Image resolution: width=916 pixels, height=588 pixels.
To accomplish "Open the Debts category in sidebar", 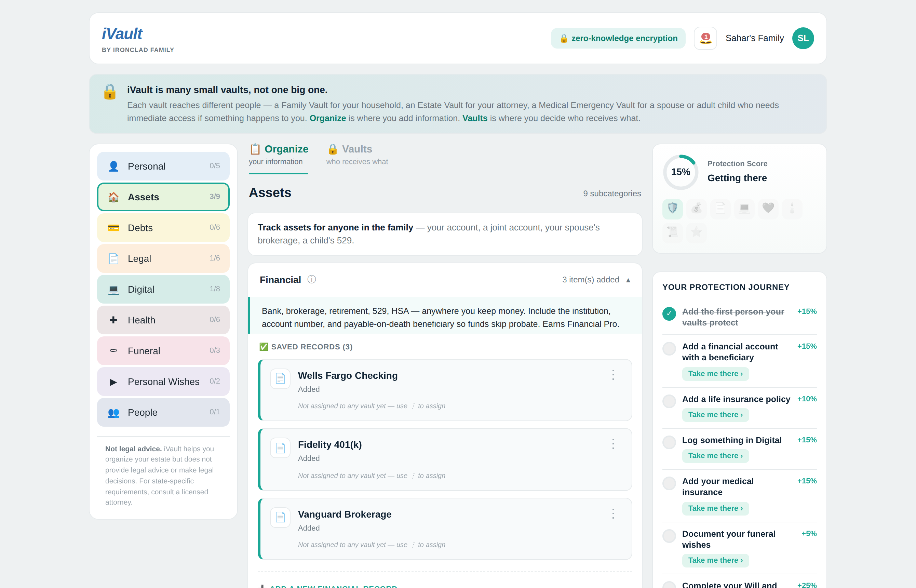I will pos(163,228).
